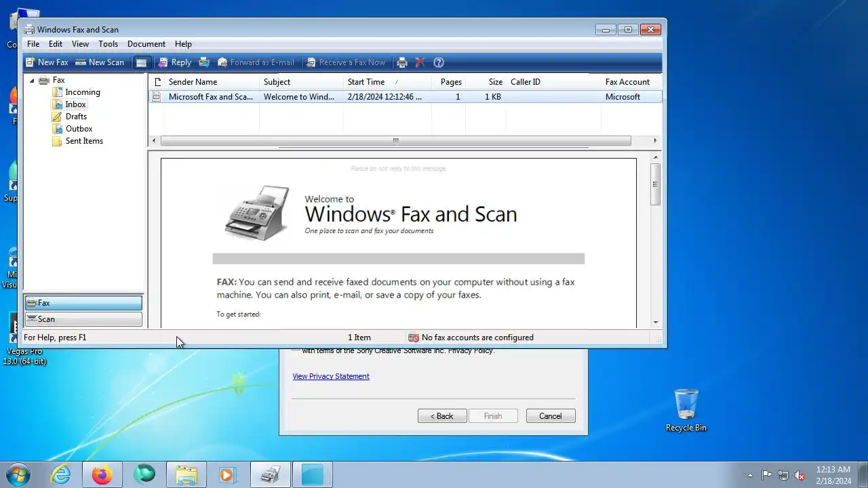The width and height of the screenshot is (868, 488).
Task: Switch to the Scan view pane button
Action: [83, 319]
